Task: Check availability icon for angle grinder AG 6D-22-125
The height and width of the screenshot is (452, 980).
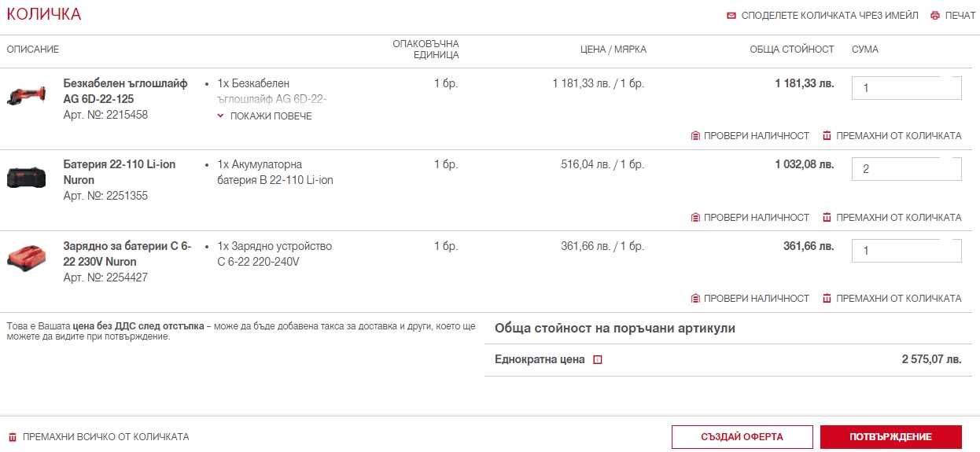Action: click(695, 136)
